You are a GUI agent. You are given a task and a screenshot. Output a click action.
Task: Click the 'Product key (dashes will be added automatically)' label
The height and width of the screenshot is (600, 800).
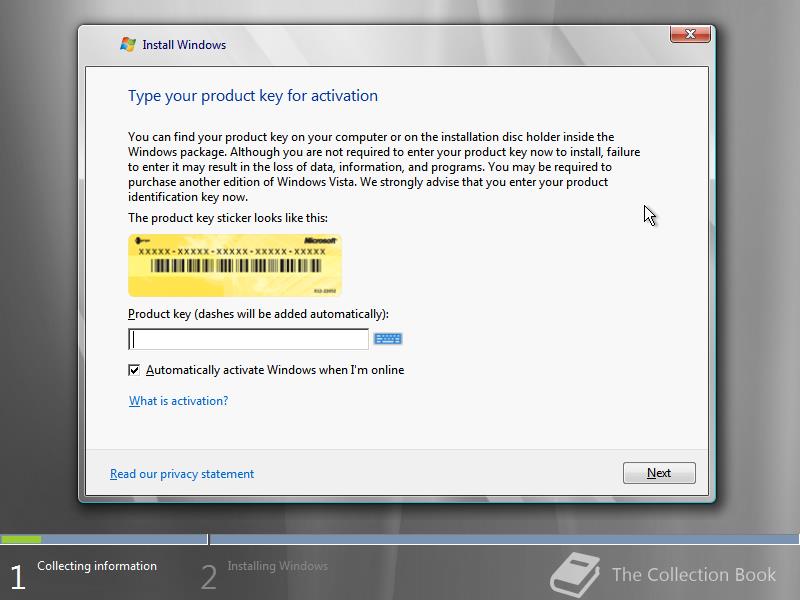point(258,314)
